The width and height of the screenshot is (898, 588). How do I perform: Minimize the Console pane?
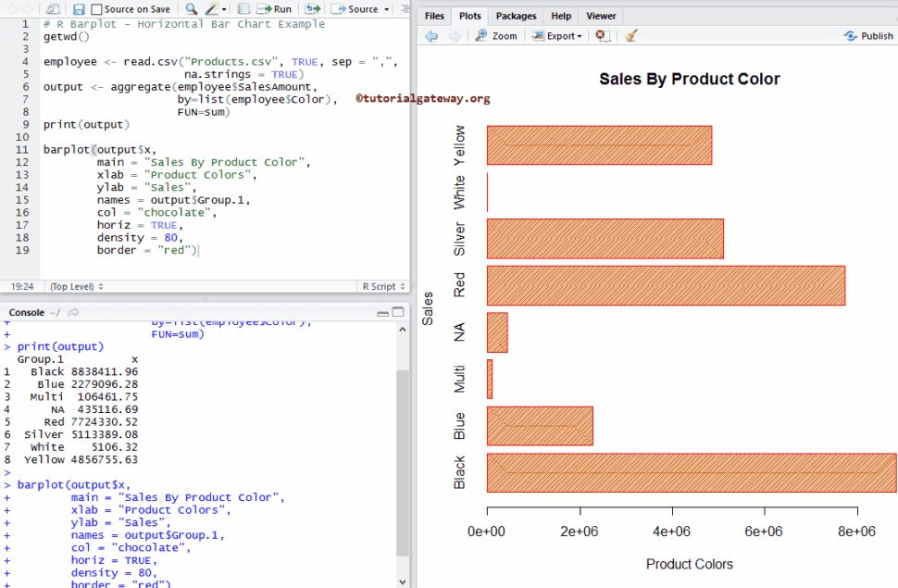click(x=382, y=313)
